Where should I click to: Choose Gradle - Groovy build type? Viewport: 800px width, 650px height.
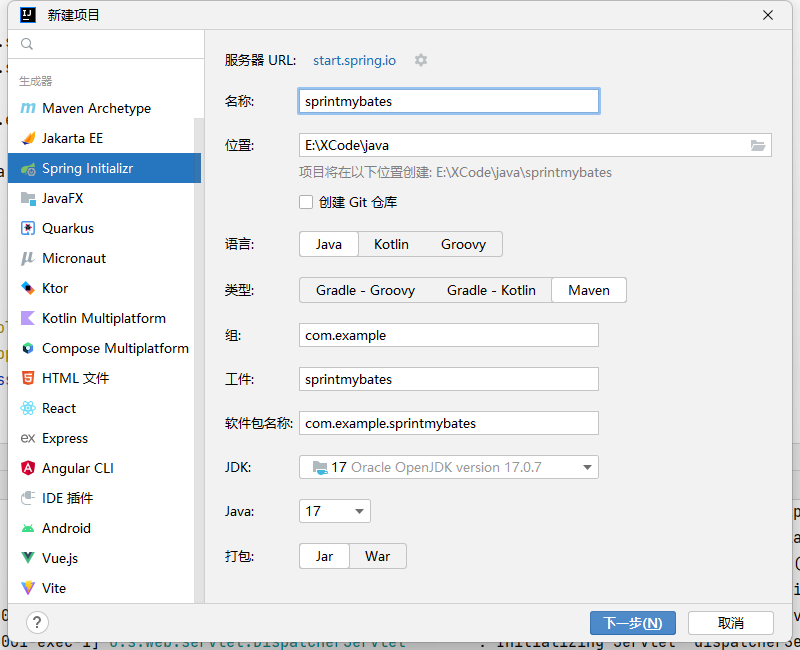pyautogui.click(x=365, y=290)
